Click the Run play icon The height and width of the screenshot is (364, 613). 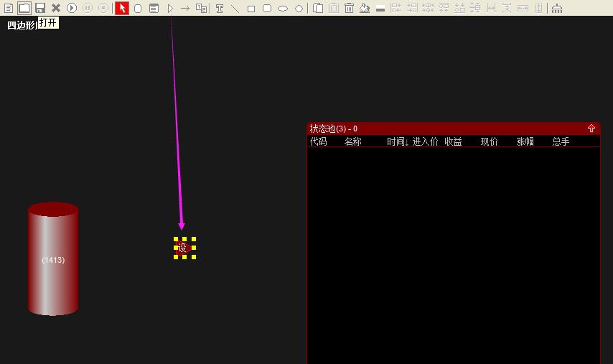tap(72, 8)
